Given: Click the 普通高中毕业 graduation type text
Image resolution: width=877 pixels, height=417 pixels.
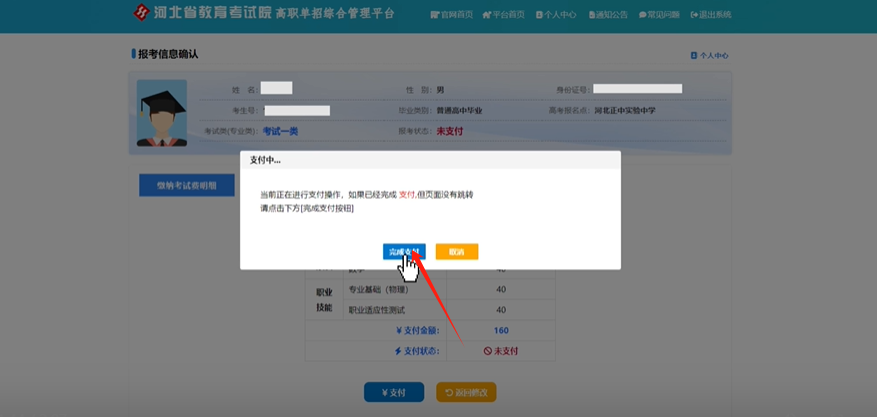Looking at the screenshot, I should [x=459, y=111].
